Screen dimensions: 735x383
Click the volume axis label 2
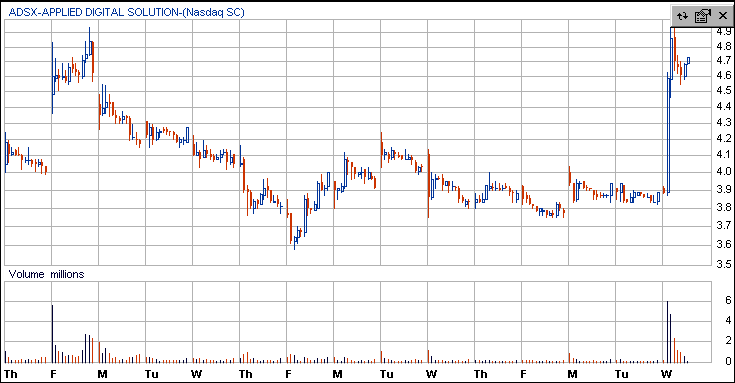point(728,340)
